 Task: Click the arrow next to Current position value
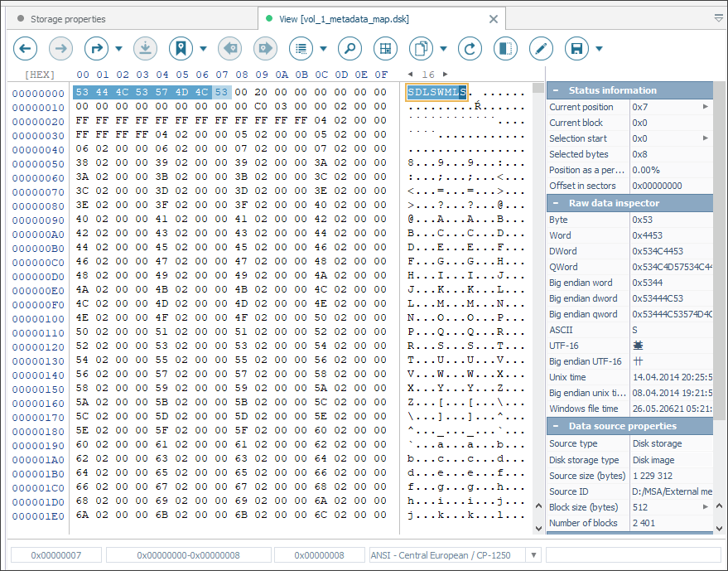tap(706, 107)
